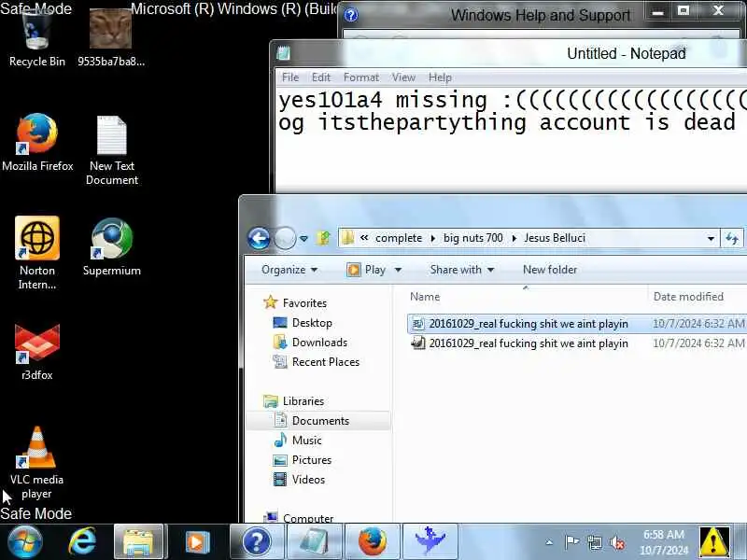Launch r3dfox desktop shortcut
The image size is (747, 560).
click(37, 353)
